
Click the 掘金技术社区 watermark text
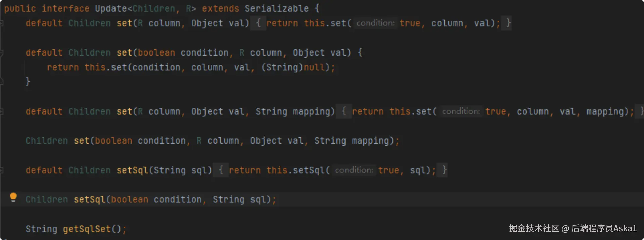pyautogui.click(x=534, y=229)
